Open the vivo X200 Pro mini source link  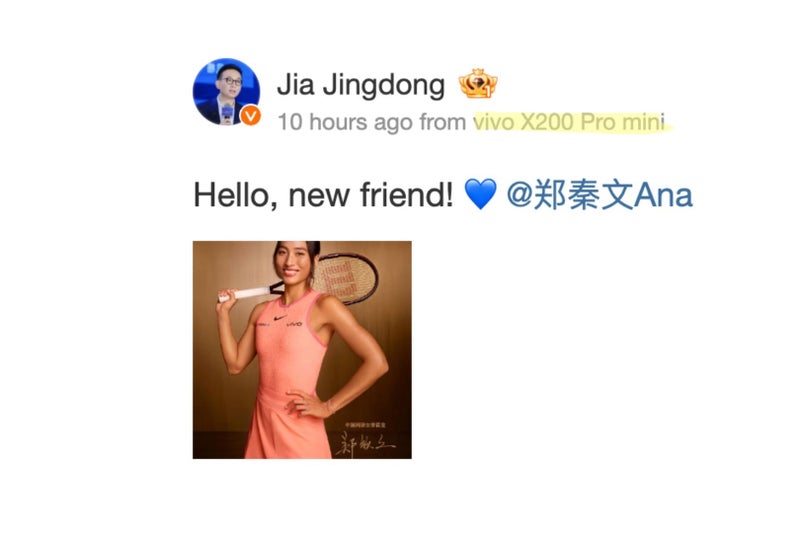coord(569,122)
